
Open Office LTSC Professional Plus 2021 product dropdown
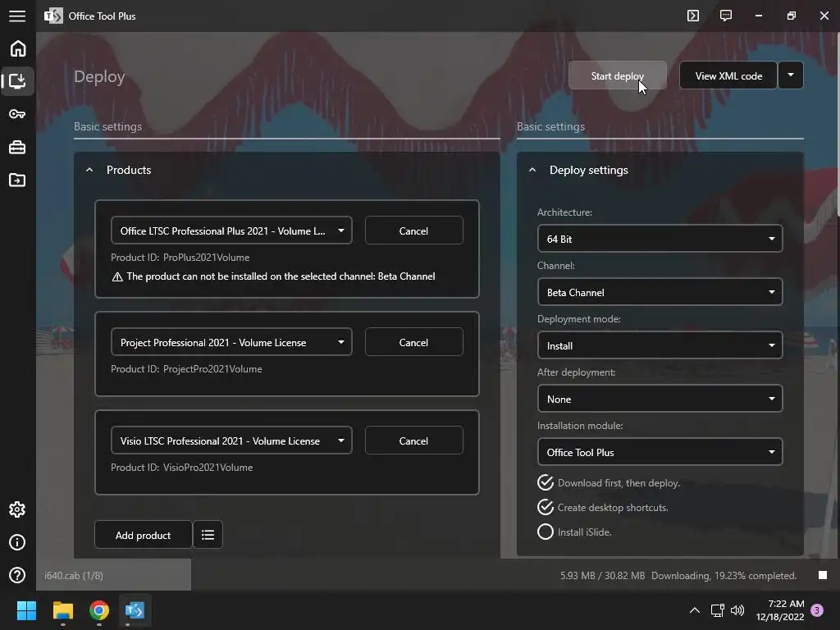pos(231,231)
